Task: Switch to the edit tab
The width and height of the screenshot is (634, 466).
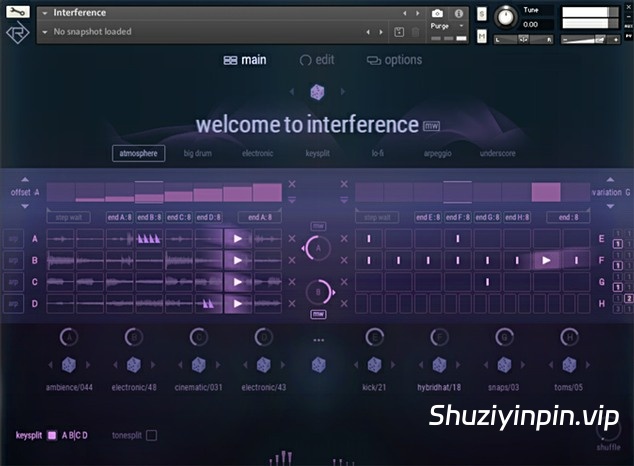Action: pos(317,60)
